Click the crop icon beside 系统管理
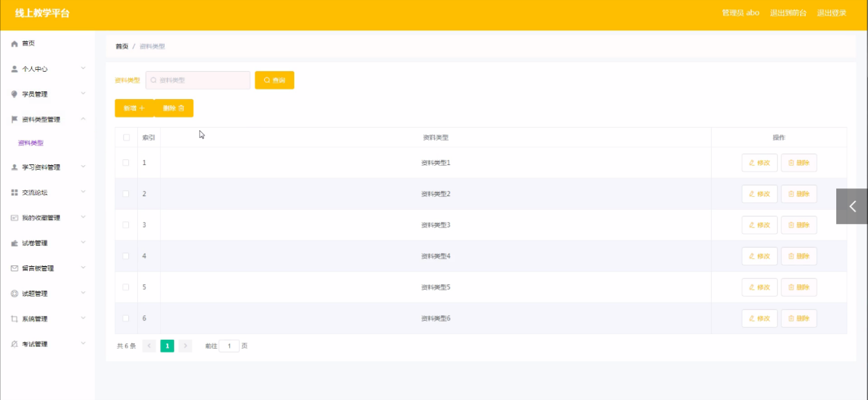Viewport: 868px width, 400px height. (14, 319)
